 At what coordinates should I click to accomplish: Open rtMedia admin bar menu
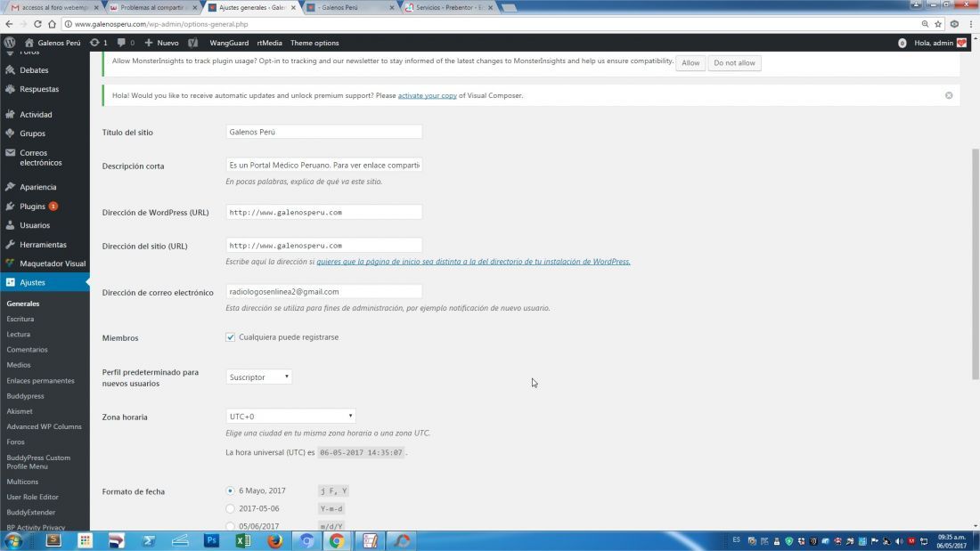click(x=269, y=43)
